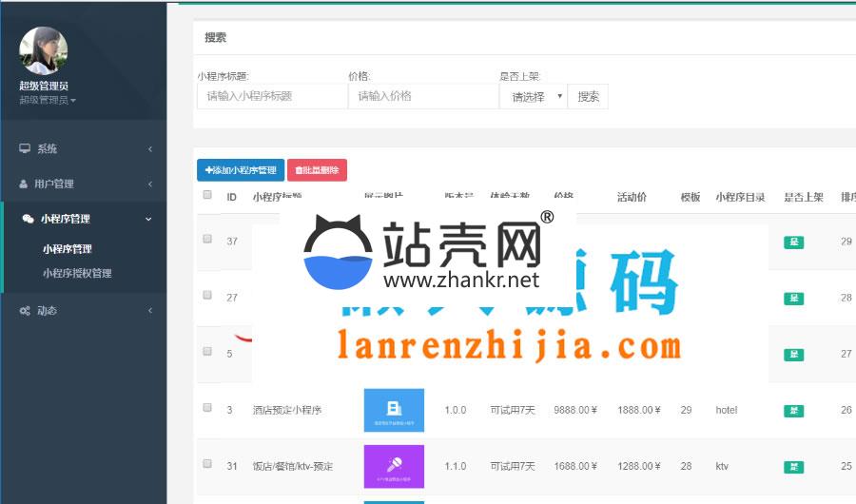Click the green 是 badge in ktv row
This screenshot has width=856, height=504.
pos(793,467)
